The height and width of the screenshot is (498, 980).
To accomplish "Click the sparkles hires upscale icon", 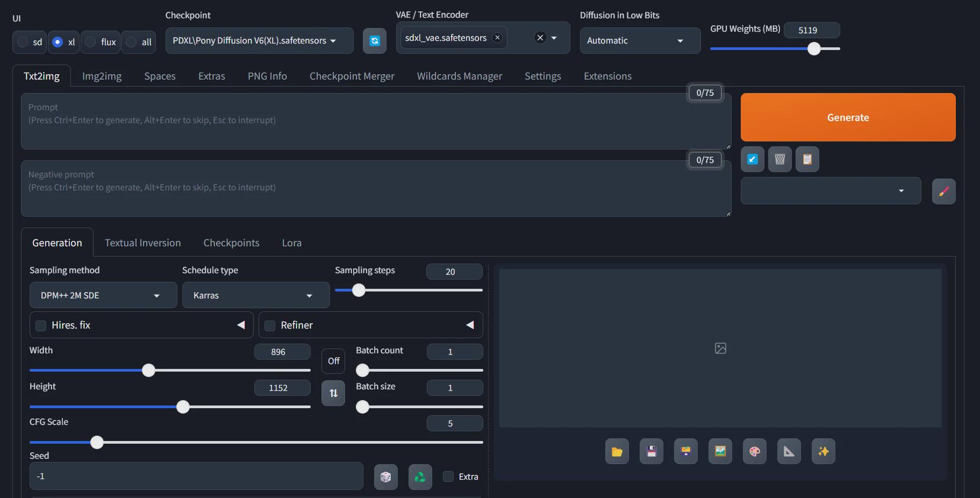I will pos(824,452).
